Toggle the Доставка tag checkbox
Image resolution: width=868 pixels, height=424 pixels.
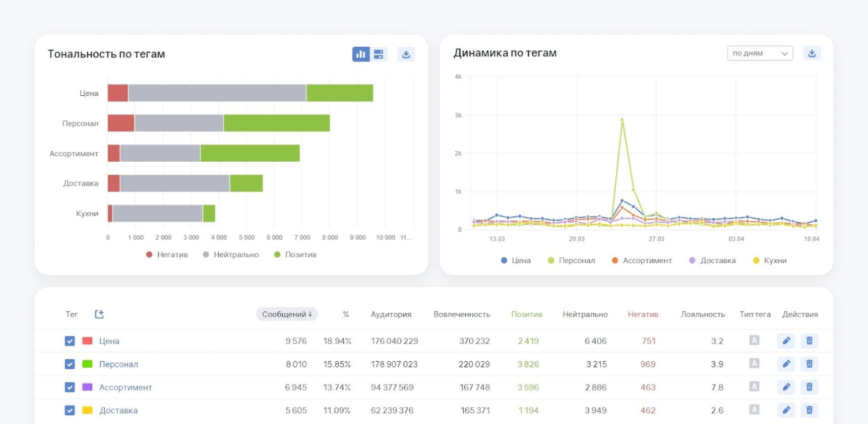(x=70, y=410)
